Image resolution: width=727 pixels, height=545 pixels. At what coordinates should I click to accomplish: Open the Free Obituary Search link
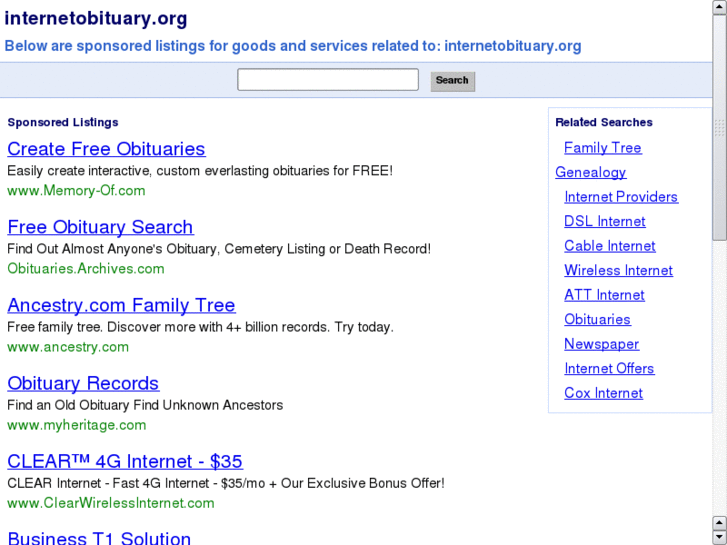pos(101,227)
